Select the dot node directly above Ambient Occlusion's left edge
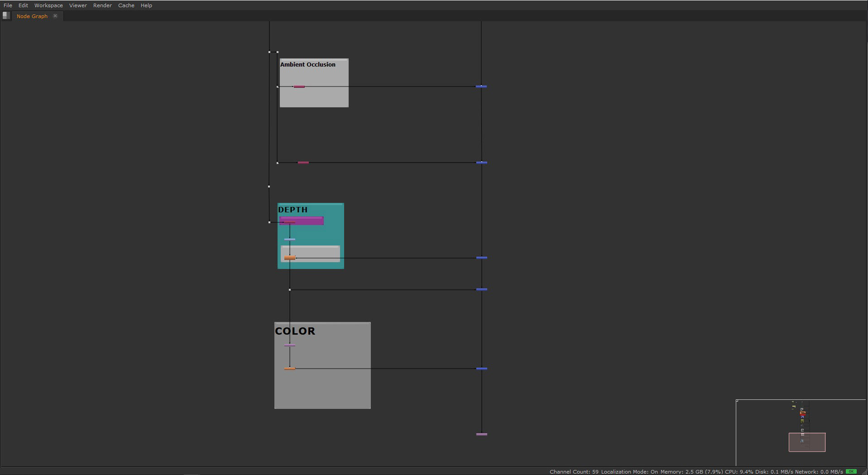 tap(278, 52)
